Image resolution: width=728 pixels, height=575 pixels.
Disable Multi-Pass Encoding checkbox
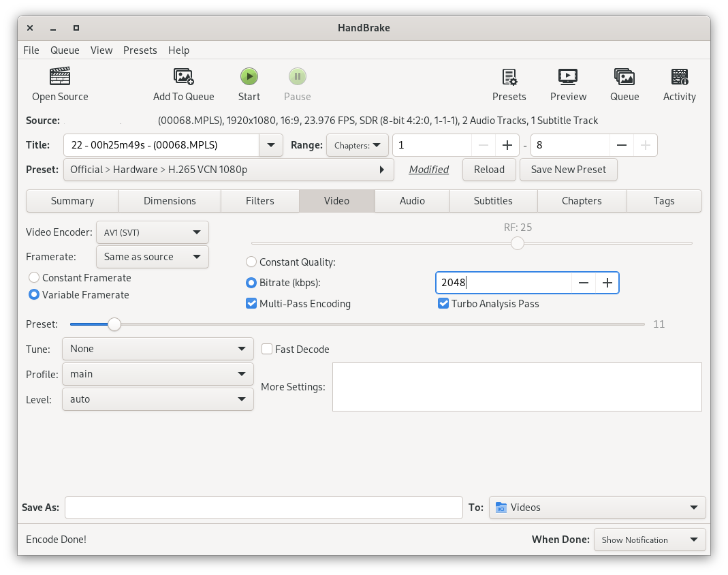tap(251, 304)
